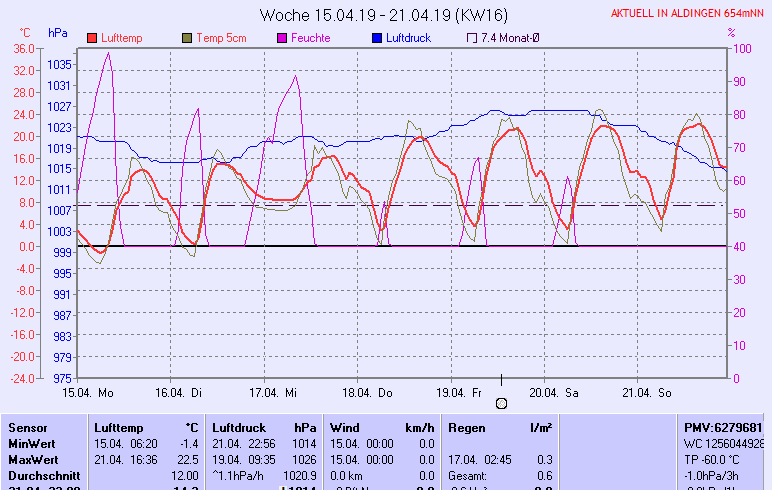Click the Wind column header
Image resolution: width=772 pixels, height=490 pixels.
pos(345,427)
